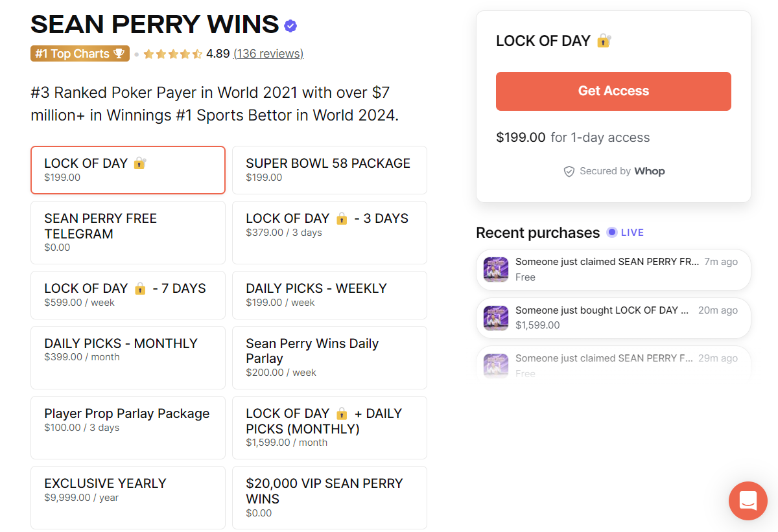Click the Get Access button
778x532 pixels.
(613, 91)
